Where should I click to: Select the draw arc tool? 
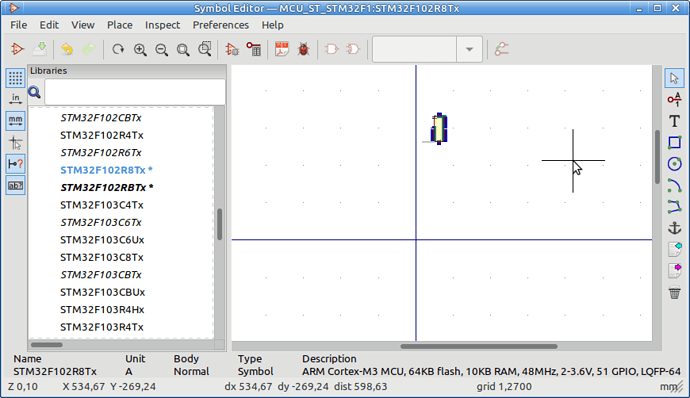click(674, 185)
